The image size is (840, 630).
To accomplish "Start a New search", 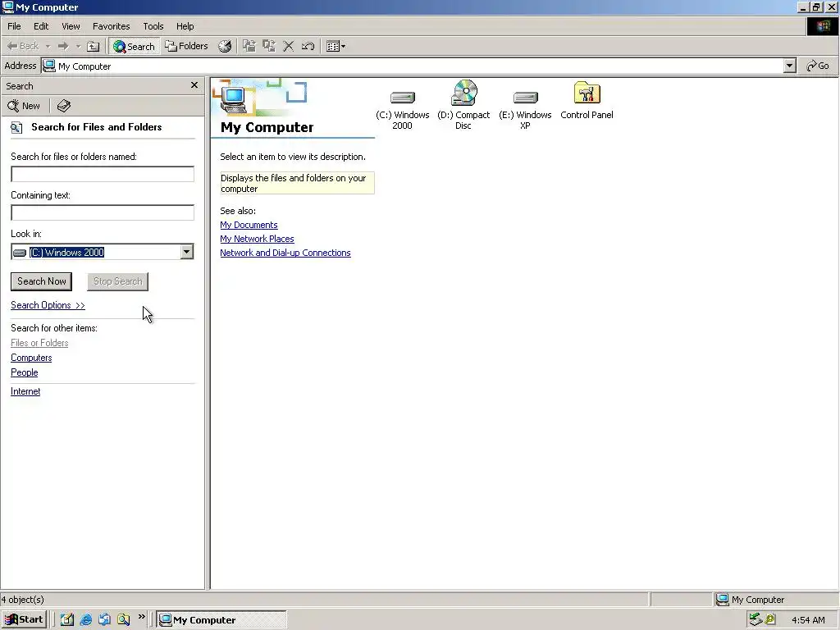I will [x=24, y=106].
